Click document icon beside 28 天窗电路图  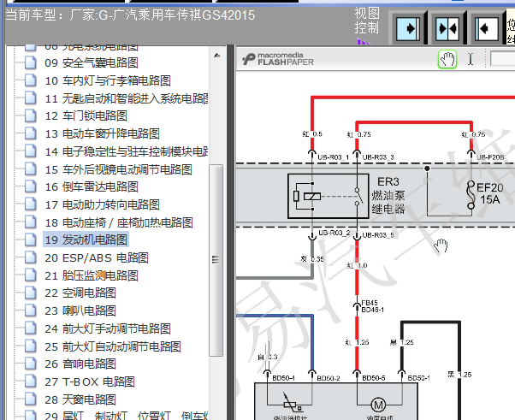pyautogui.click(x=31, y=399)
